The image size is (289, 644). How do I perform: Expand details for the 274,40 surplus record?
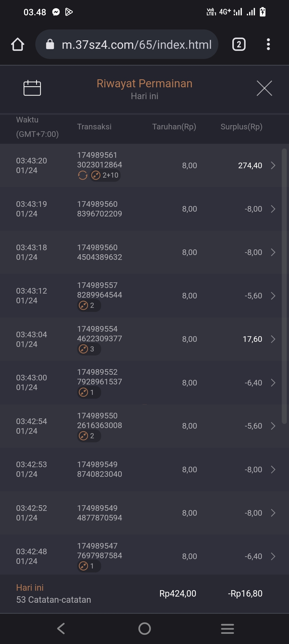pyautogui.click(x=273, y=166)
